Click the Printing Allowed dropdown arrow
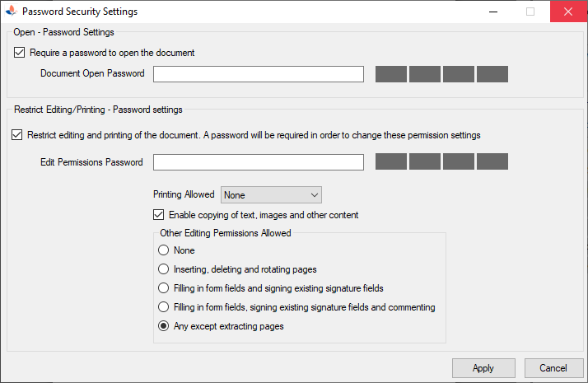588x383 pixels. click(x=315, y=195)
